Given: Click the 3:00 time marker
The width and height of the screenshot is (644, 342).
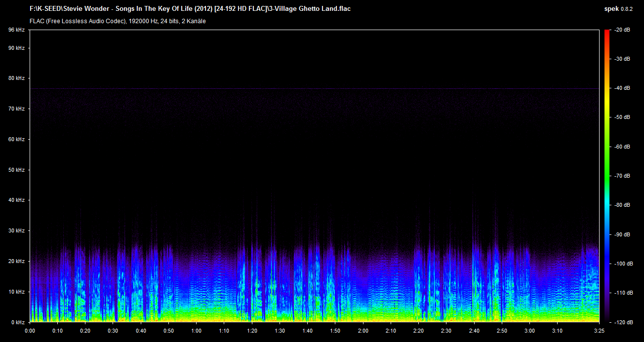Looking at the screenshot, I should [x=530, y=331].
